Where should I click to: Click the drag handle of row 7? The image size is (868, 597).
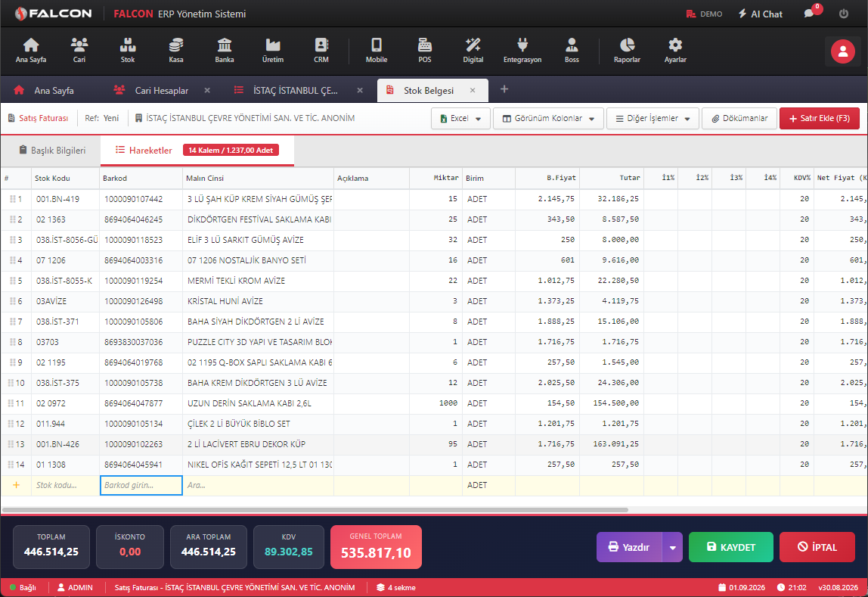(x=12, y=322)
